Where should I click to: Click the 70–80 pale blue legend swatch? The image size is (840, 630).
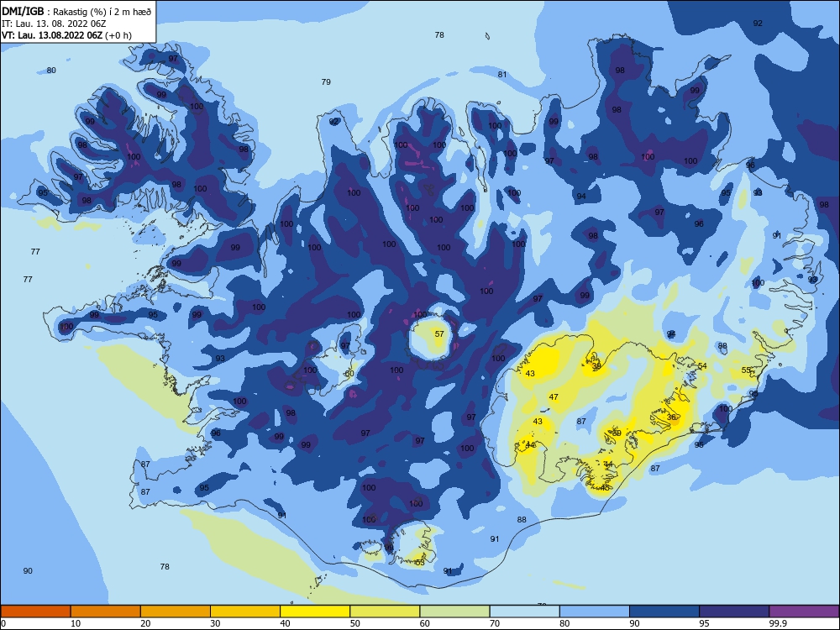(524, 612)
